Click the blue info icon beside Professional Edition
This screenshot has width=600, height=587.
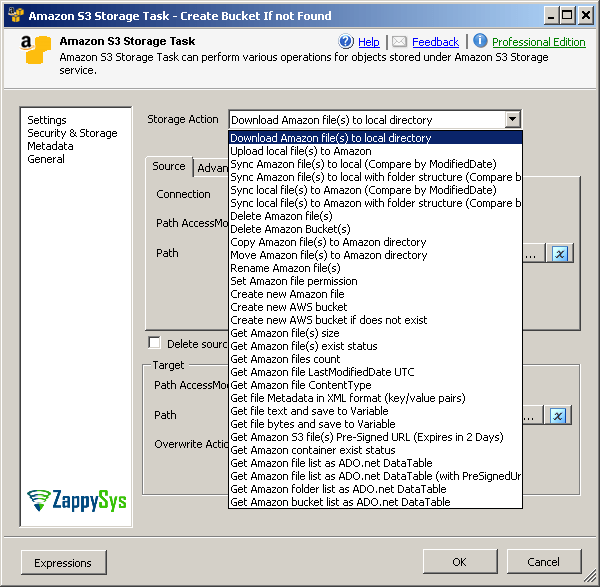point(480,41)
